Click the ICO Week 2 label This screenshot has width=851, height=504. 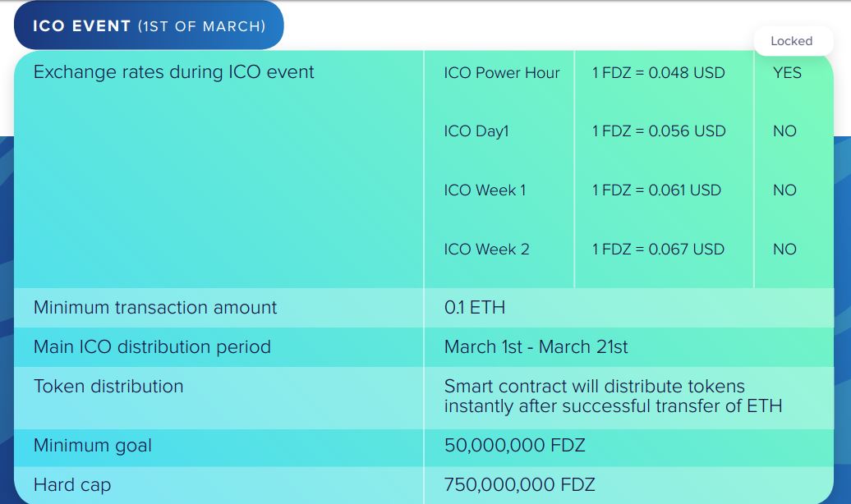[x=486, y=250]
